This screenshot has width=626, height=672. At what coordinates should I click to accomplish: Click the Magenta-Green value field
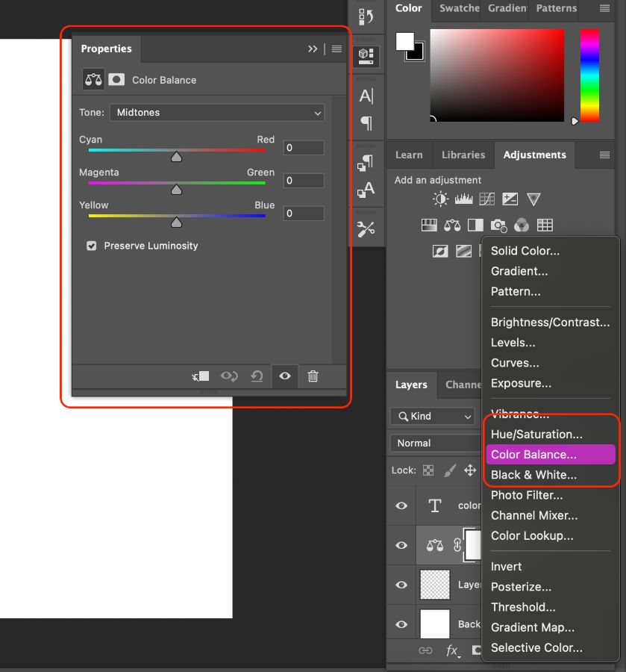tap(304, 181)
